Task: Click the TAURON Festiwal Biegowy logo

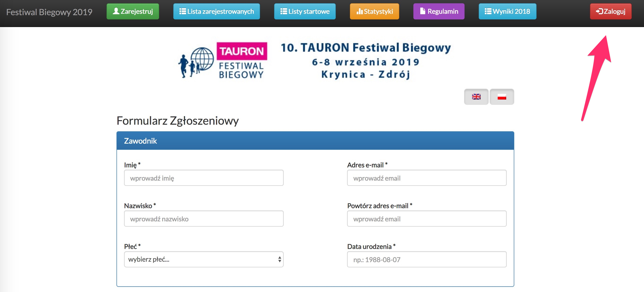Action: point(223,60)
